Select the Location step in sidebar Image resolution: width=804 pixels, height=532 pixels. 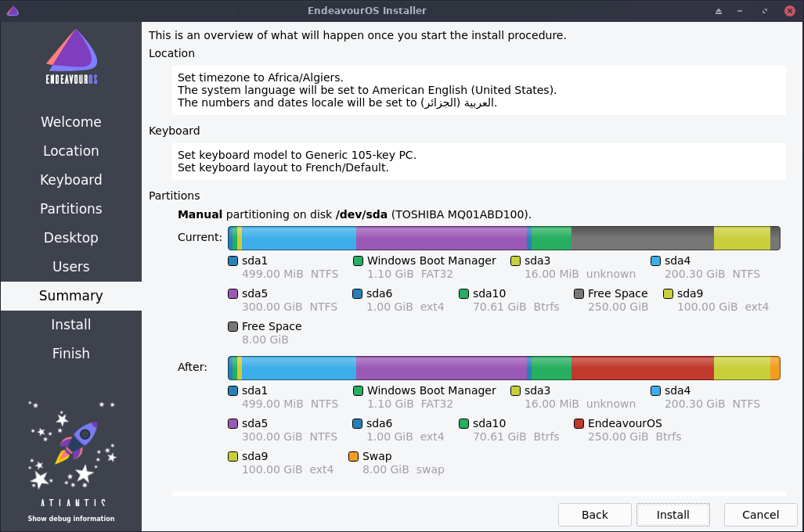coord(71,151)
